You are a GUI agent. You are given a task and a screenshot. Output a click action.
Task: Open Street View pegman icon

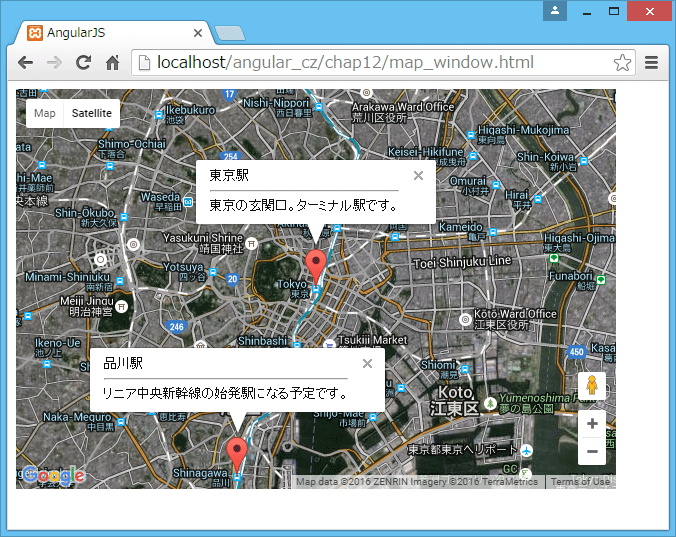[592, 385]
